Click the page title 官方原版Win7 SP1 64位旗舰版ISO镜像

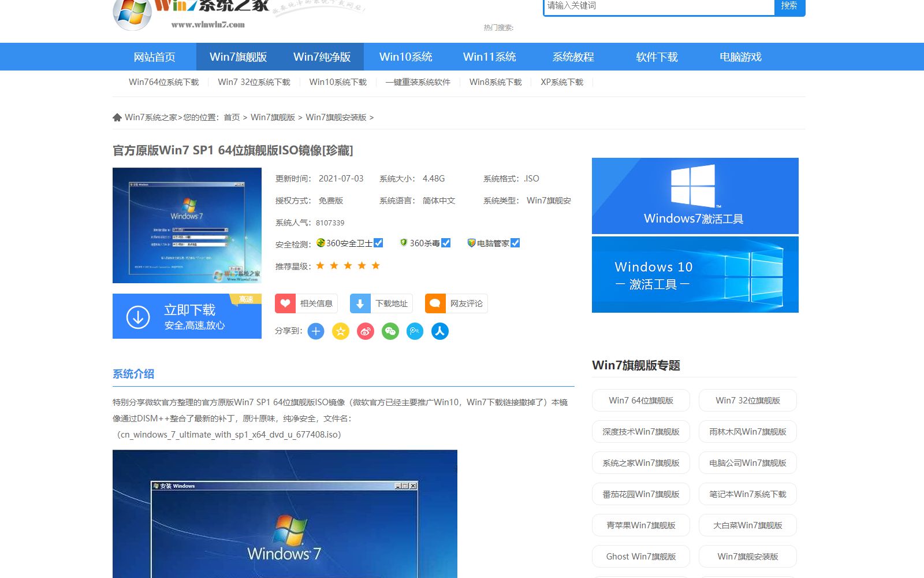tap(233, 150)
